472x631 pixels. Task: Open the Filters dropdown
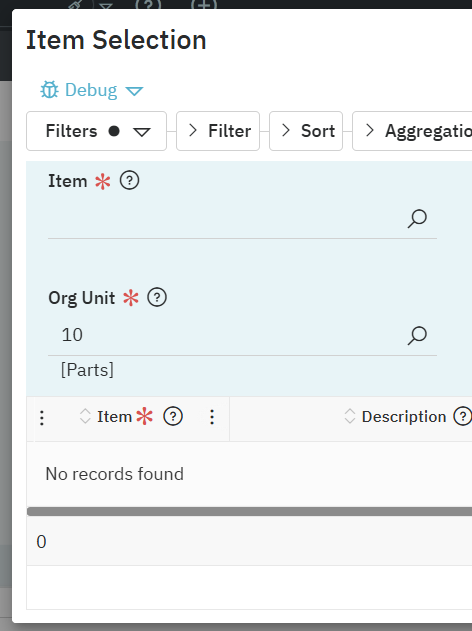coord(97,131)
